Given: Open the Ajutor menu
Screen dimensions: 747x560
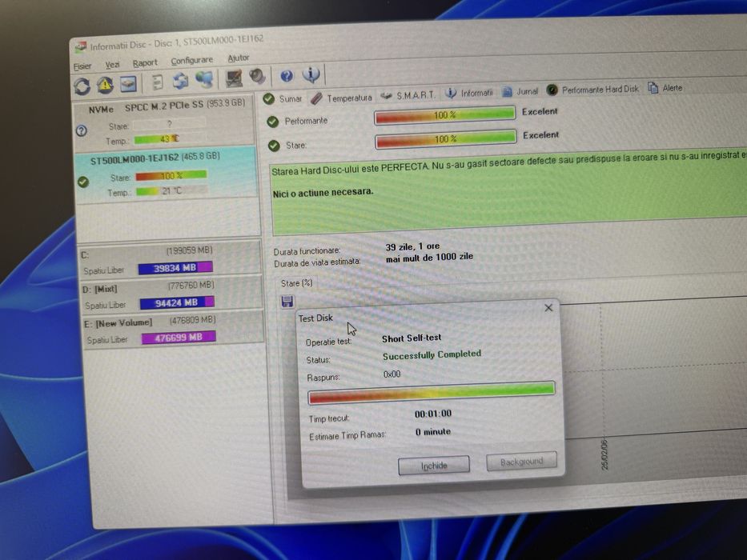Looking at the screenshot, I should point(239,58).
